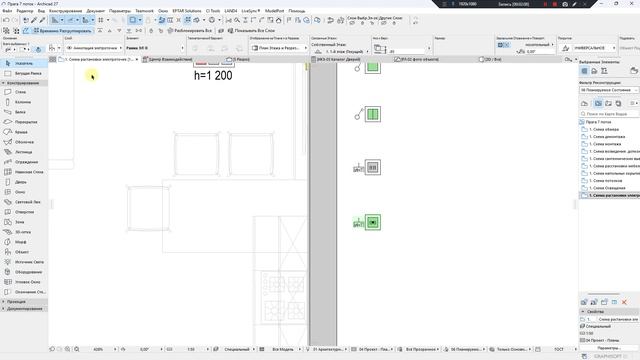The height and width of the screenshot is (360, 640).
Task: Open the Документ menu
Action: tap(96, 11)
